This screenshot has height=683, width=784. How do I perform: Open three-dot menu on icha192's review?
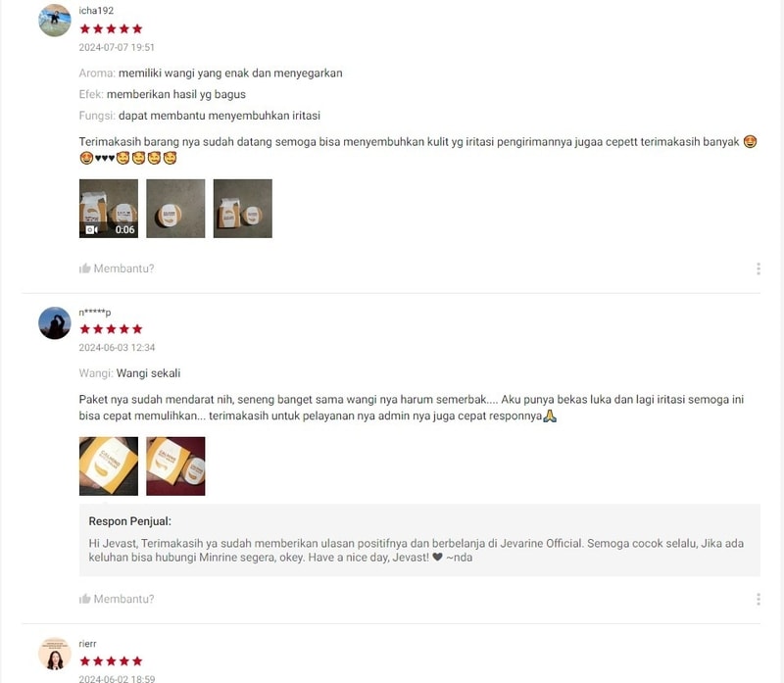pos(758,269)
